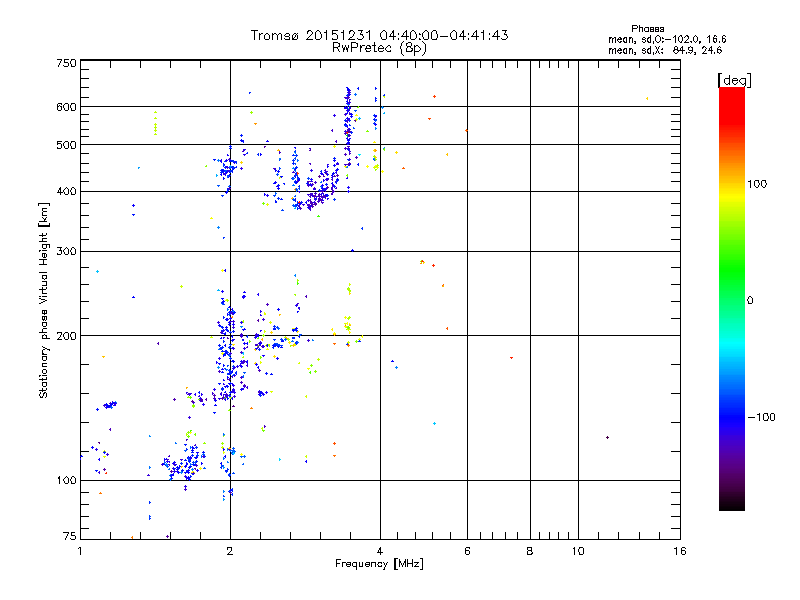Screen dimensions: 800x600
Task: Click the x-axis title "Frequency [MHz]"
Action: click(379, 564)
